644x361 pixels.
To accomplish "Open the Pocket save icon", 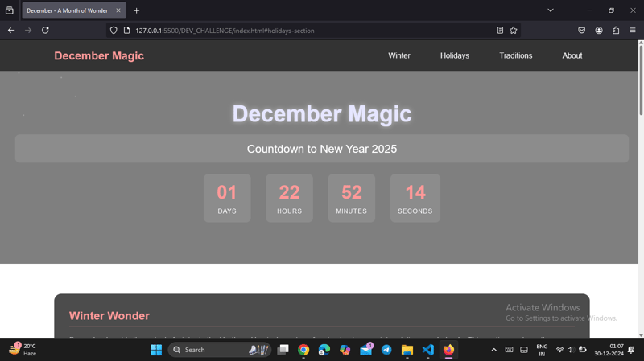I will (x=581, y=31).
